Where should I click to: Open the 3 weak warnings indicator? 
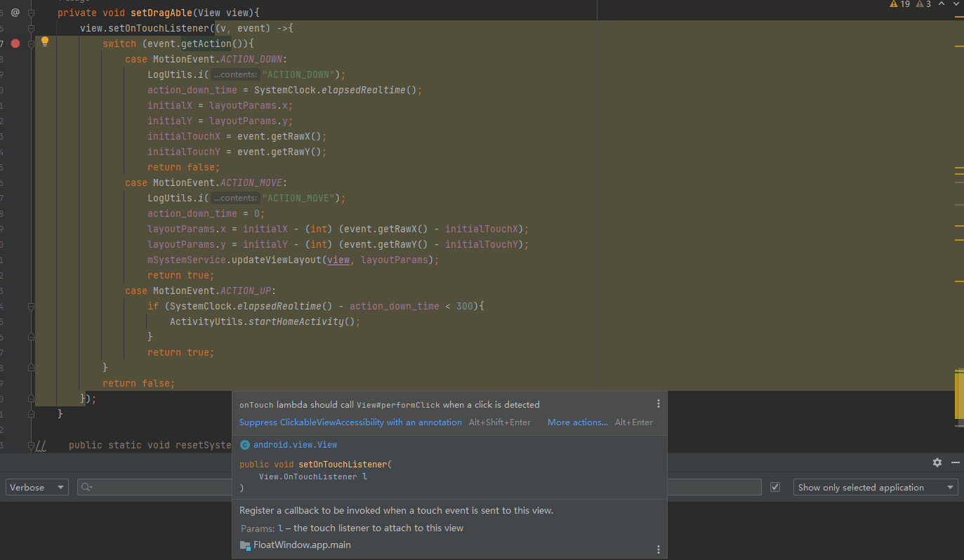923,4
